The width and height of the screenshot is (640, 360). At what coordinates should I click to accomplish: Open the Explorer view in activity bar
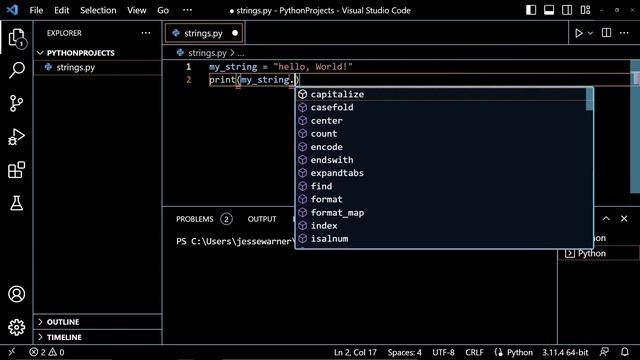(17, 38)
